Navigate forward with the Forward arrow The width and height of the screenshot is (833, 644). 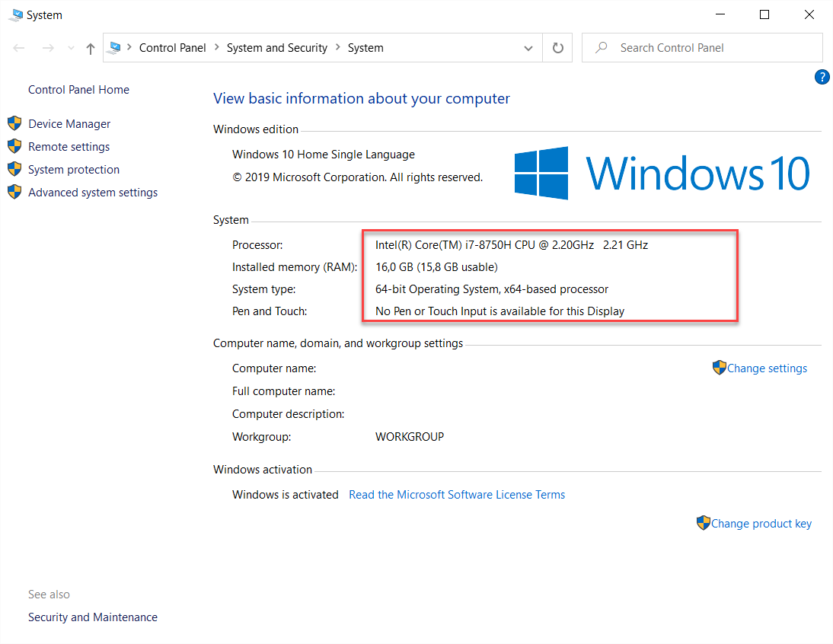click(48, 48)
